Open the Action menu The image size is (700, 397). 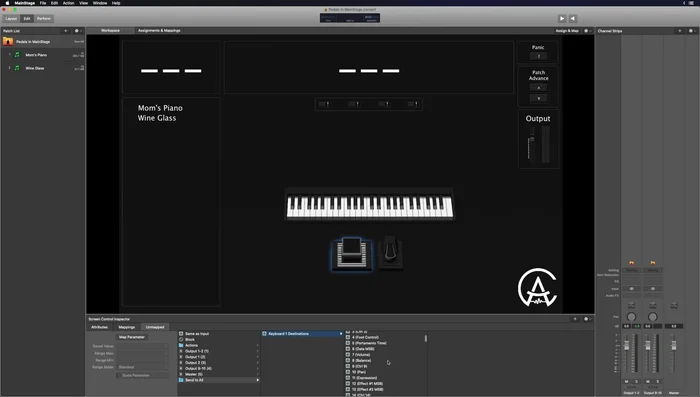pyautogui.click(x=68, y=3)
